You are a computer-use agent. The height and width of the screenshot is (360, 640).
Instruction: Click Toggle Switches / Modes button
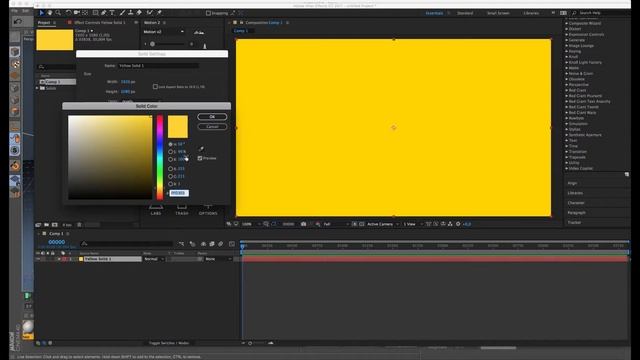pos(169,343)
